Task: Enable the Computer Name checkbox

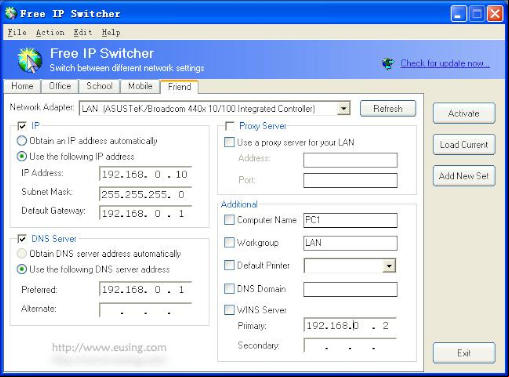Action: click(x=229, y=220)
